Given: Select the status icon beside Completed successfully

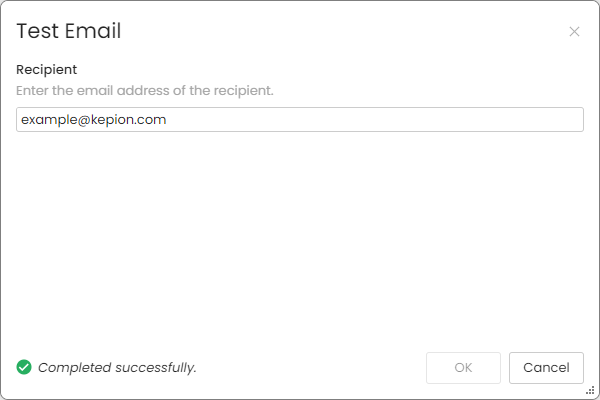Looking at the screenshot, I should pos(24,367).
